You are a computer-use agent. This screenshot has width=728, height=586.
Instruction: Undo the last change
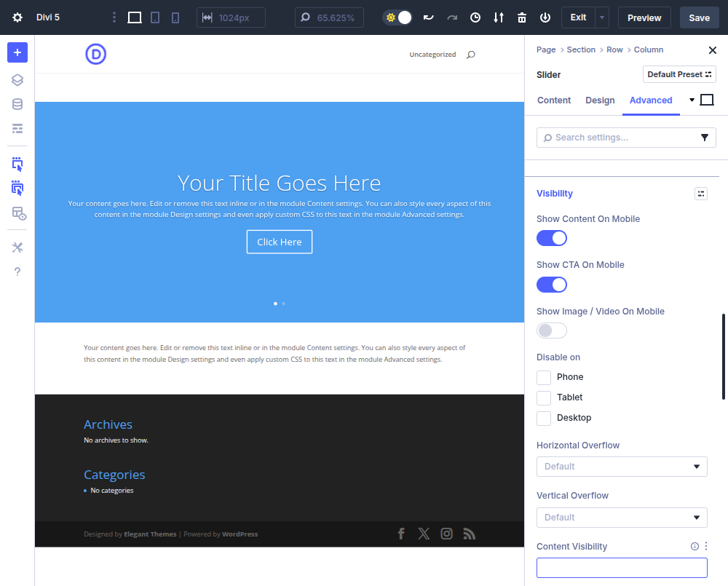pos(428,17)
